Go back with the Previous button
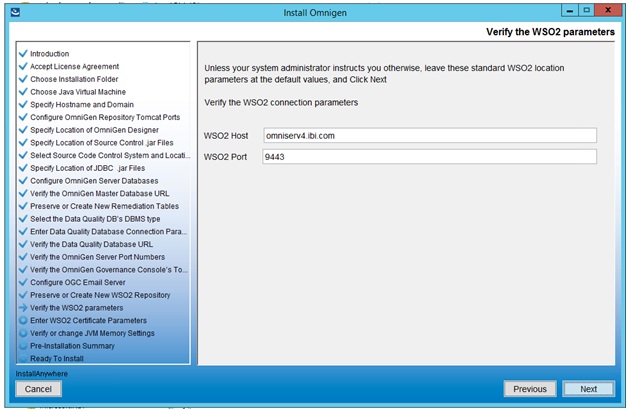Image resolution: width=628 pixels, height=411 pixels. point(529,389)
